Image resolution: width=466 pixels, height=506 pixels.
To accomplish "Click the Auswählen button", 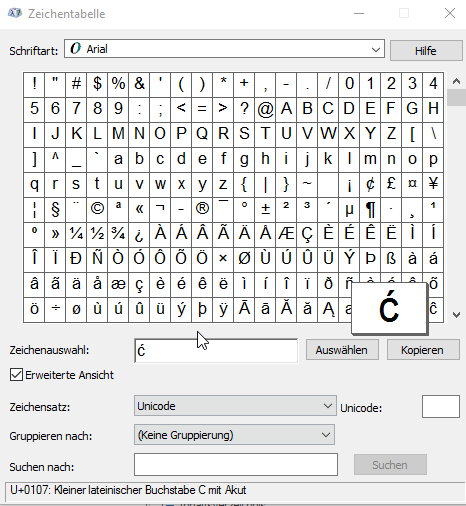I will 342,350.
